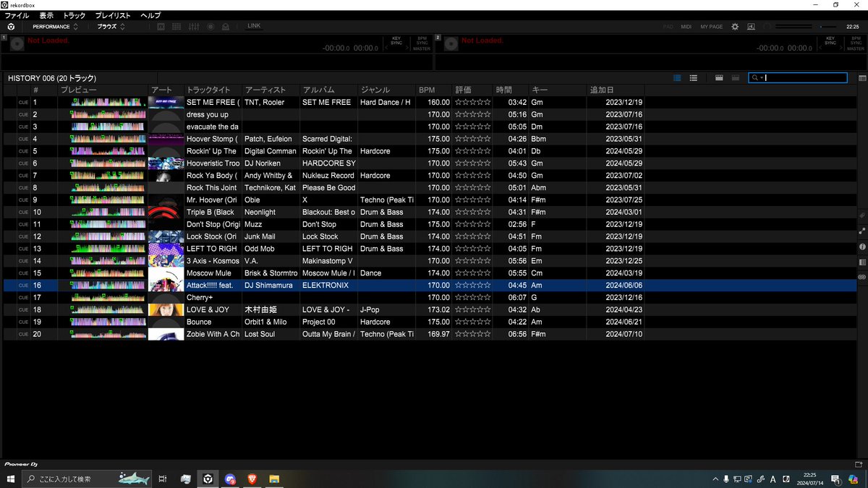Open My Tag panel icon on right sidebar

tap(862, 215)
